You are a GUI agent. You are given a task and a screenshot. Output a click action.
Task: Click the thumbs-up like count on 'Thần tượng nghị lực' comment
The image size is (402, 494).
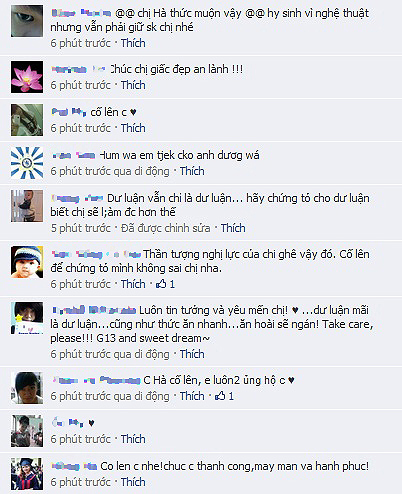pos(165,284)
